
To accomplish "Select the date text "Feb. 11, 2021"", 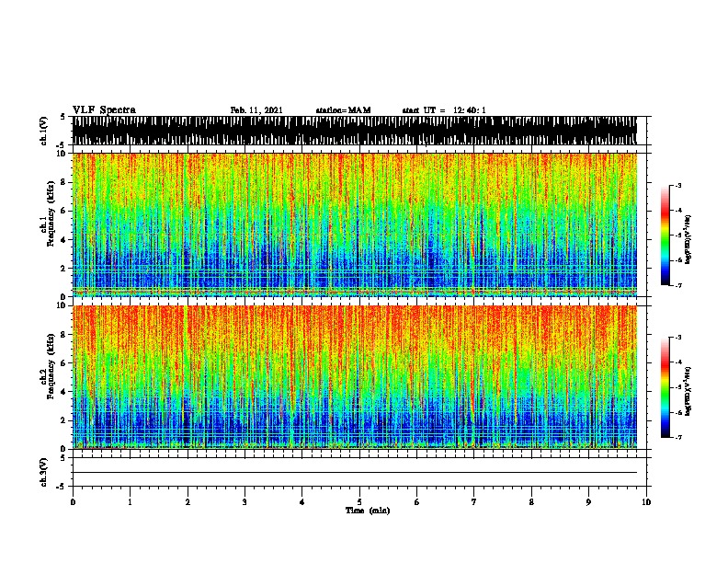I will [256, 110].
